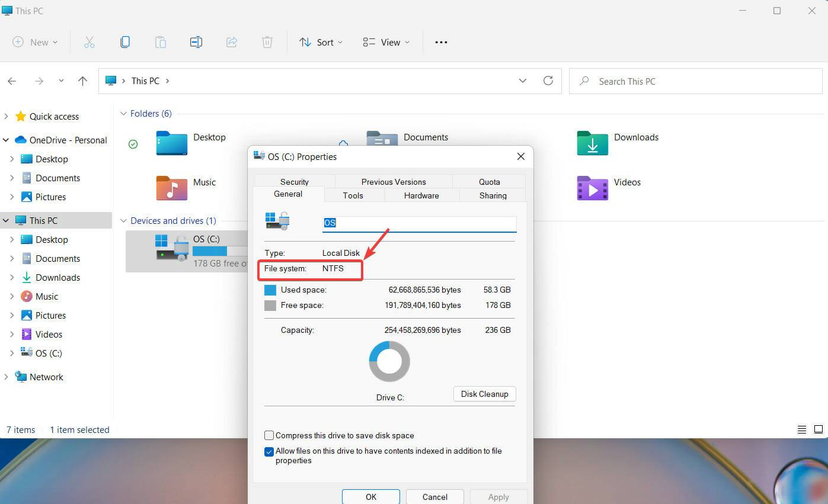The height and width of the screenshot is (504, 828).
Task: Switch to details view using the status bar icon
Action: coord(802,429)
